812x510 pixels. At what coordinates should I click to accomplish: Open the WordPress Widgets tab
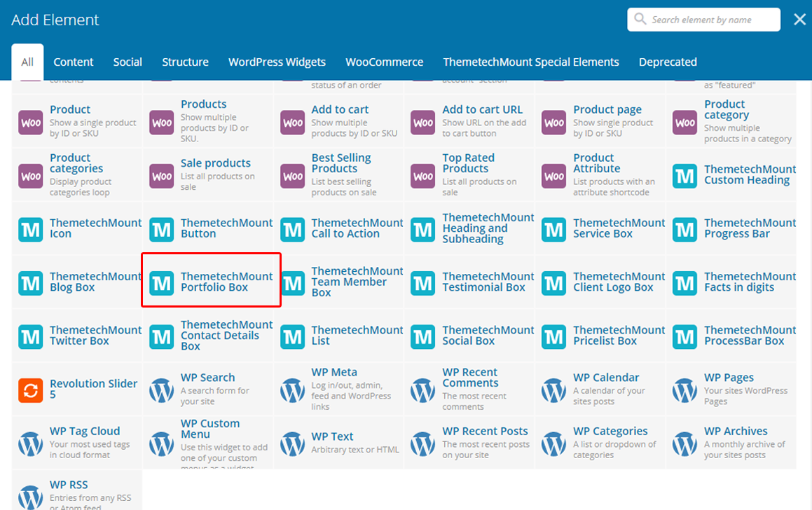[277, 62]
